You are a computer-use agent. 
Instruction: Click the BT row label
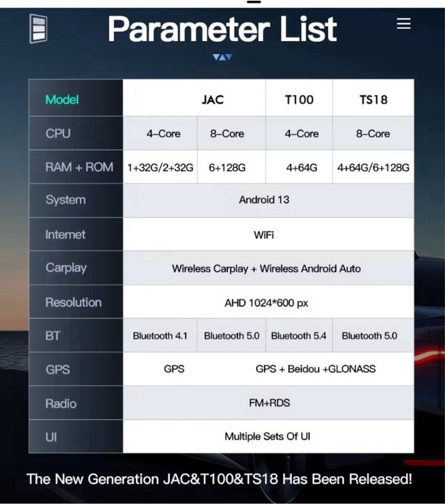[x=53, y=336]
